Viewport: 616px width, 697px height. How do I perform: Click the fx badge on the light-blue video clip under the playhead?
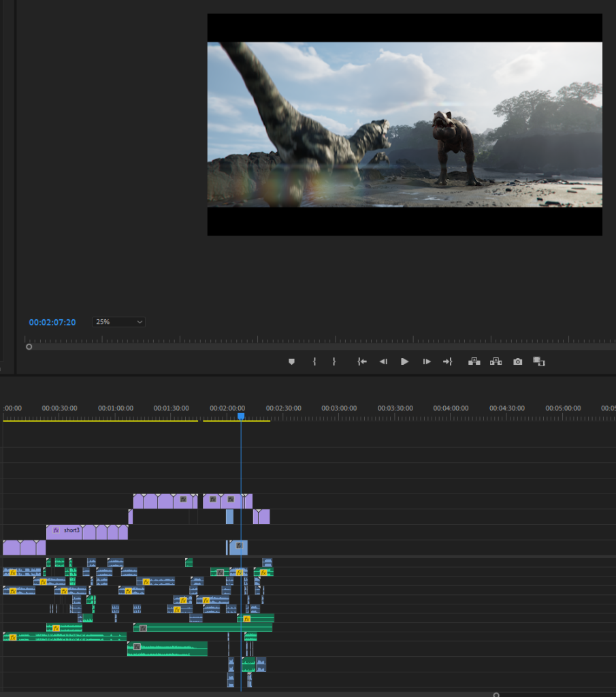point(239,545)
